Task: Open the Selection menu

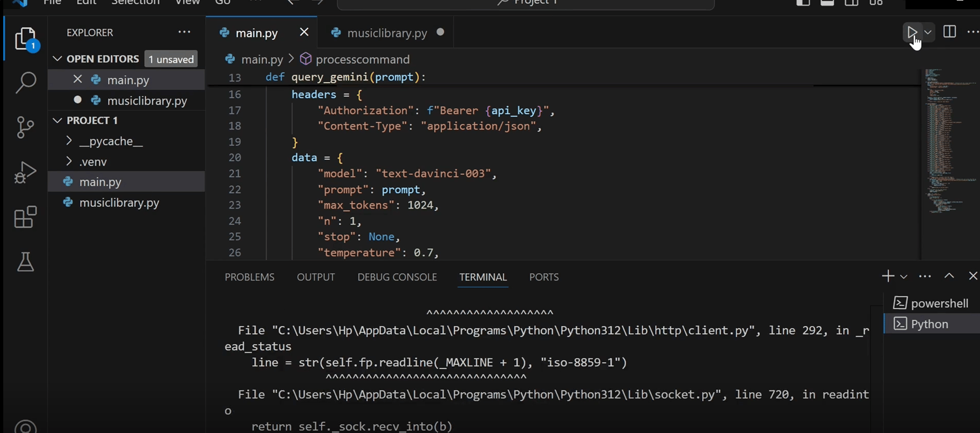Action: click(x=135, y=3)
